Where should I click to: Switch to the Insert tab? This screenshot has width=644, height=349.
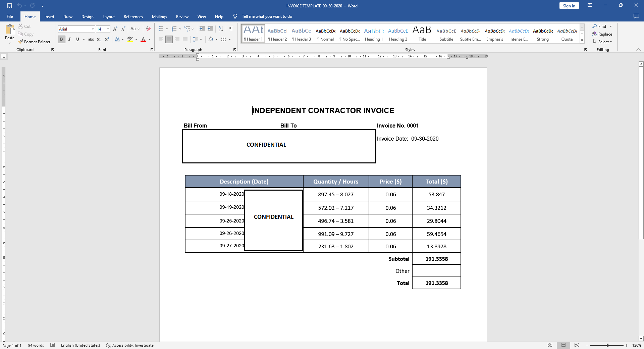coord(49,16)
